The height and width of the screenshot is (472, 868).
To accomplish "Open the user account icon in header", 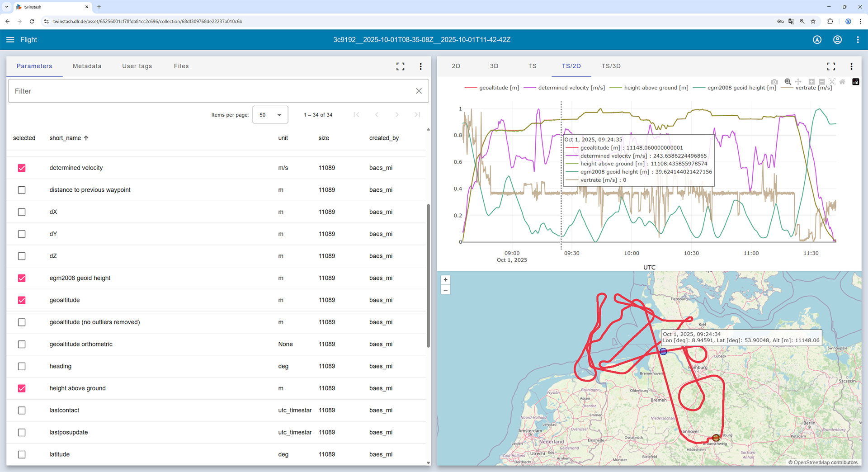I will coord(837,40).
